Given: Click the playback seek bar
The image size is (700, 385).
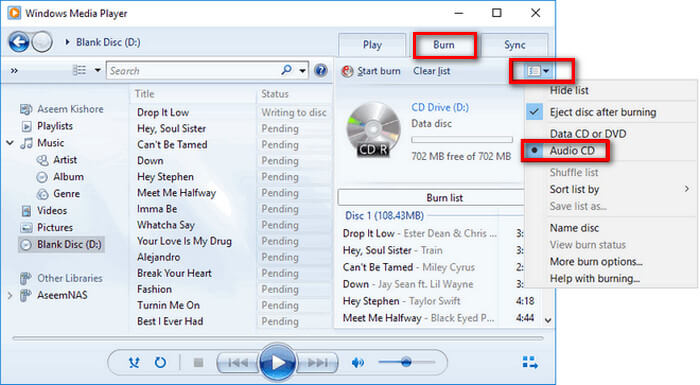Looking at the screenshot, I should [277, 338].
